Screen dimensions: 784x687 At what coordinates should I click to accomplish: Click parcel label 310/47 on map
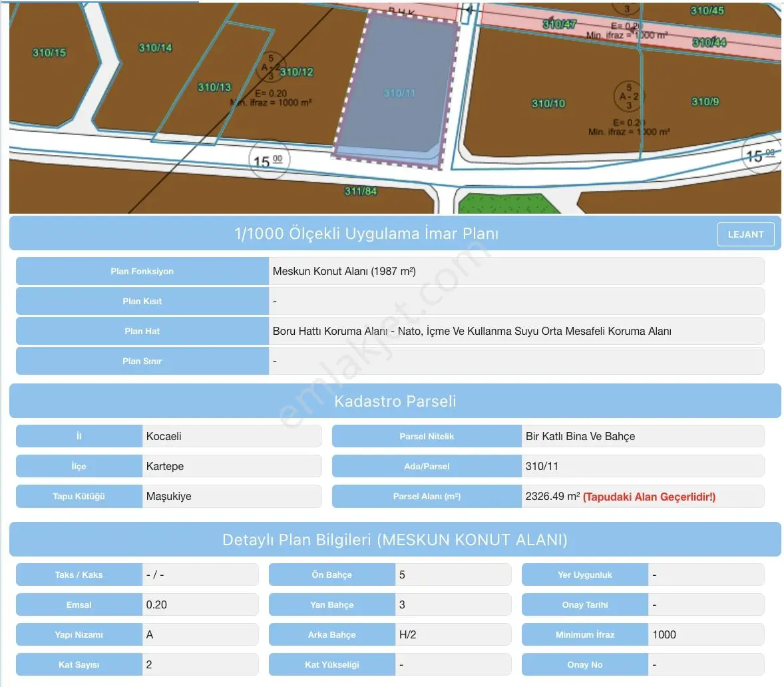pos(559,24)
